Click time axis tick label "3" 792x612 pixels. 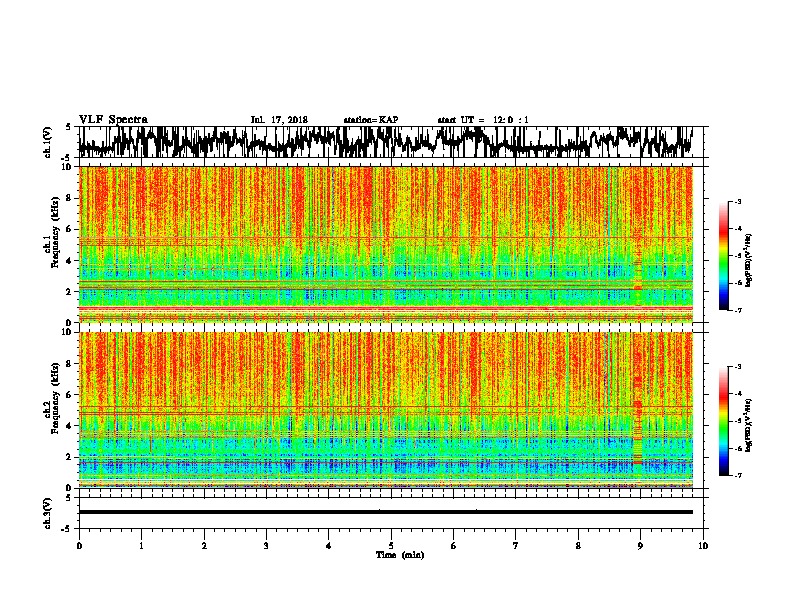coord(266,546)
